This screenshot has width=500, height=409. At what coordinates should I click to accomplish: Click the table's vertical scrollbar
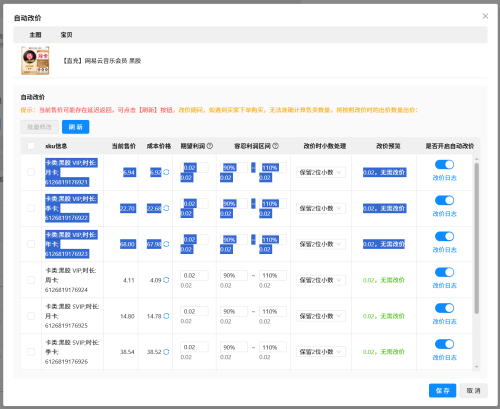tap(477, 238)
